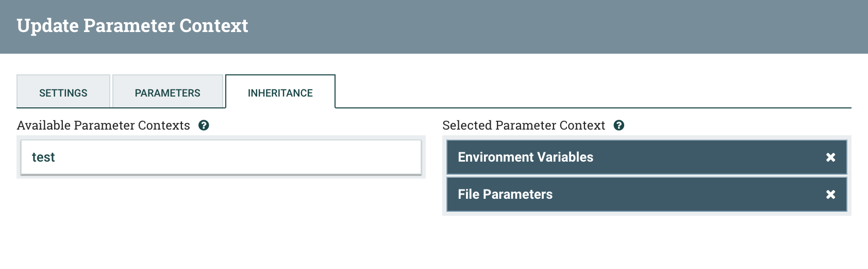This screenshot has height=269, width=868.
Task: Remove File Parameters using its X icon
Action: click(x=830, y=195)
